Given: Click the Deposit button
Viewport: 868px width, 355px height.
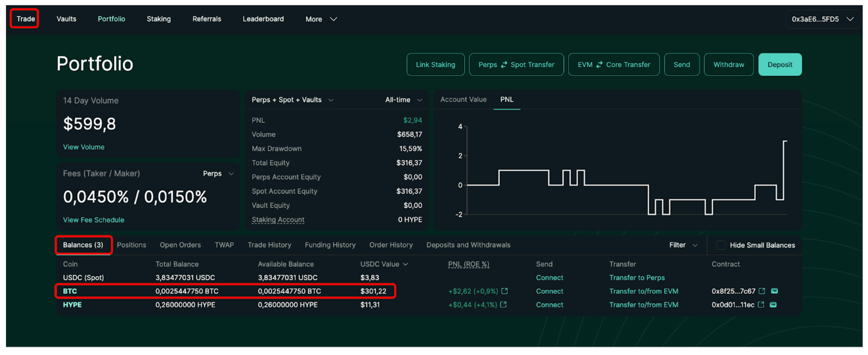Looking at the screenshot, I should coord(779,65).
